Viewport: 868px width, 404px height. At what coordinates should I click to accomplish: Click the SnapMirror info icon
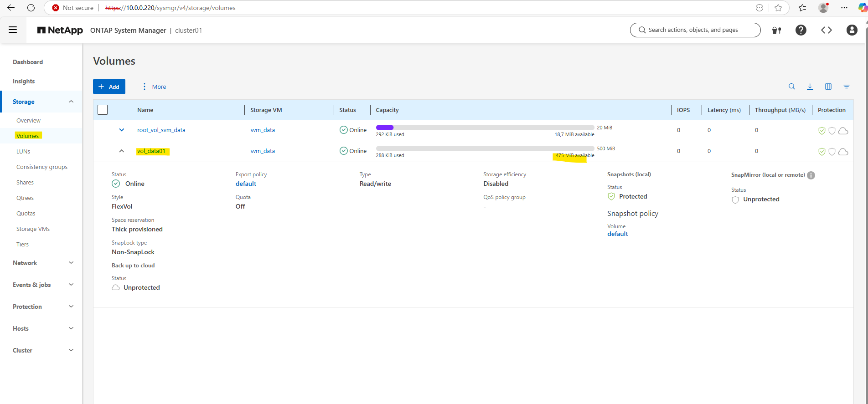(811, 175)
